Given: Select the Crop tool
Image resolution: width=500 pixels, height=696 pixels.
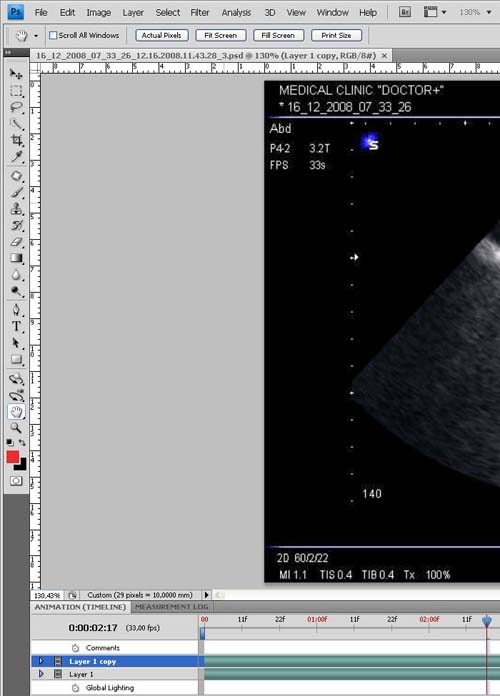Looking at the screenshot, I should point(16,140).
